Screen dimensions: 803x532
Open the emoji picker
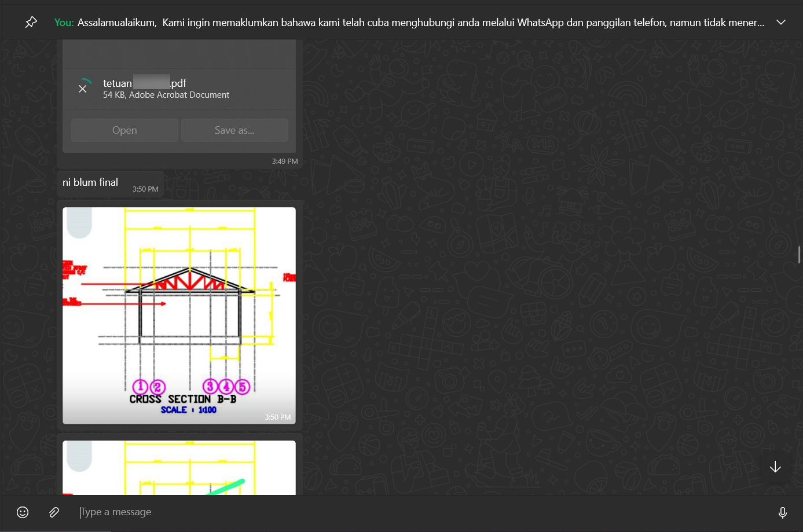coord(23,512)
